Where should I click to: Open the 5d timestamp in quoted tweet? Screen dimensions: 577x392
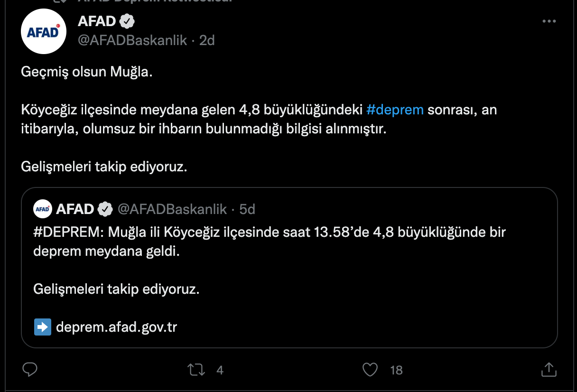pos(247,209)
